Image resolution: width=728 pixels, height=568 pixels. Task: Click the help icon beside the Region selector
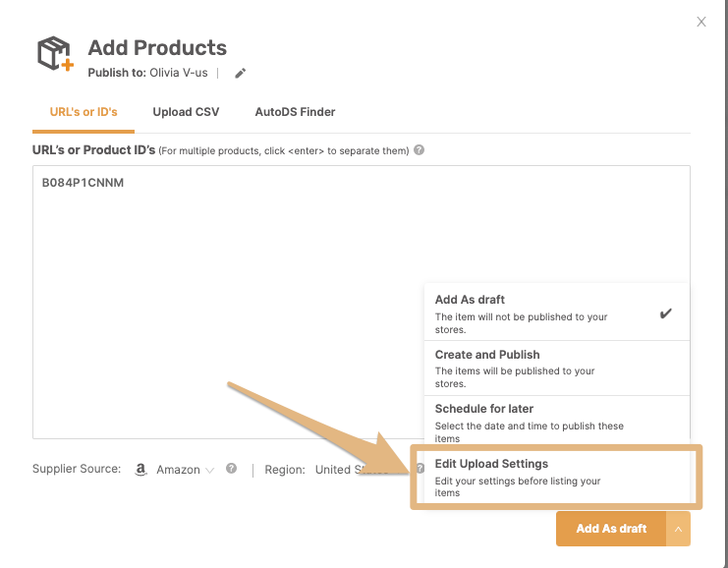coord(420,468)
